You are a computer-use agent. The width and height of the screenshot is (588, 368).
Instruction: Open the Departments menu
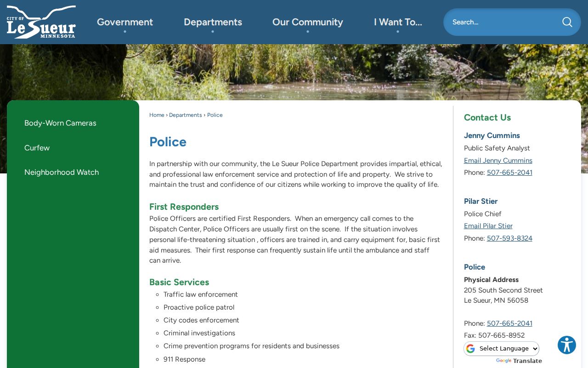tap(213, 22)
